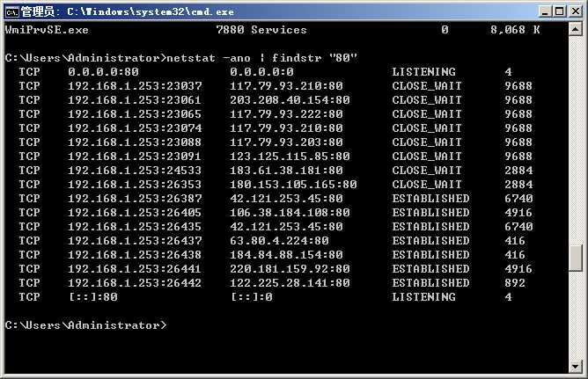Click local address 192.168.1.253:23065
Screen dimensions: 588x379
tap(135, 114)
